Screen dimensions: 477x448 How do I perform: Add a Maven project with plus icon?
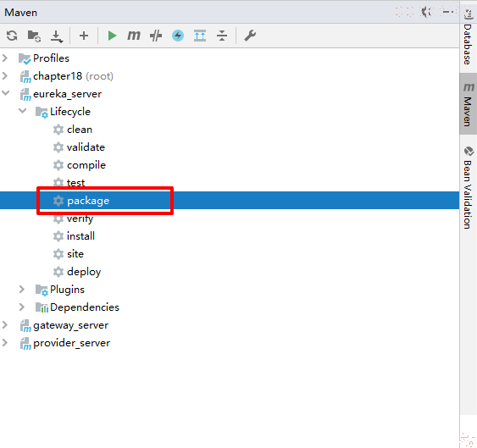coord(84,36)
